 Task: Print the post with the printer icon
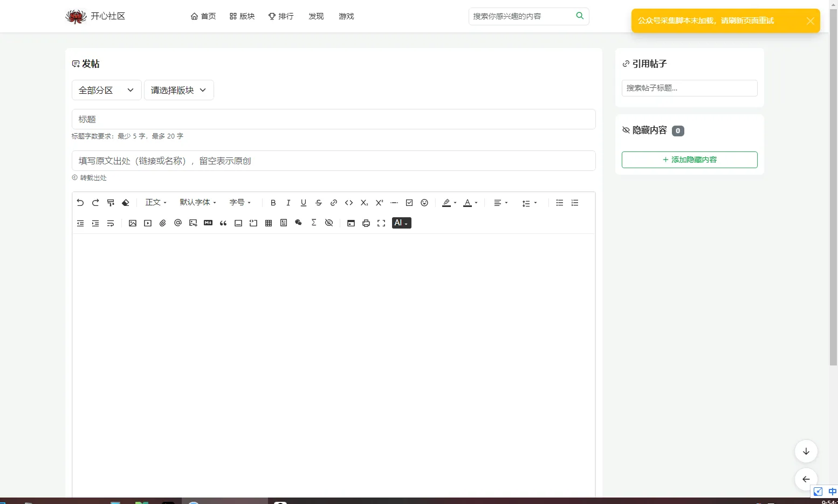[366, 223]
